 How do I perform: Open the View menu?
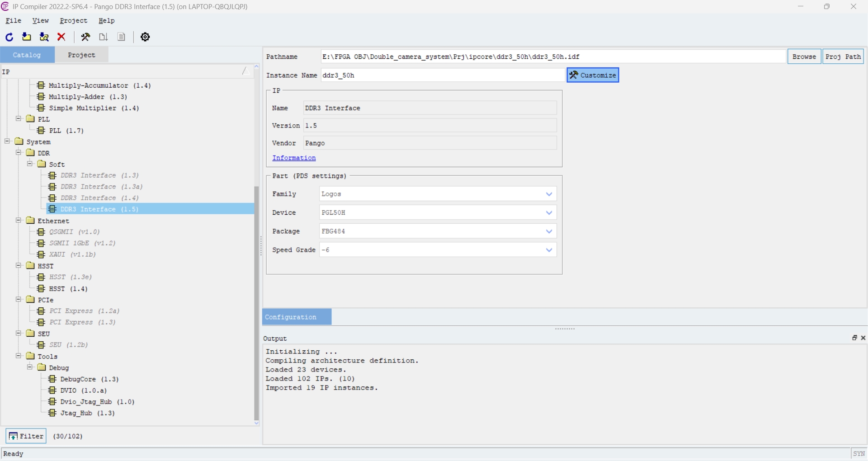[40, 21]
